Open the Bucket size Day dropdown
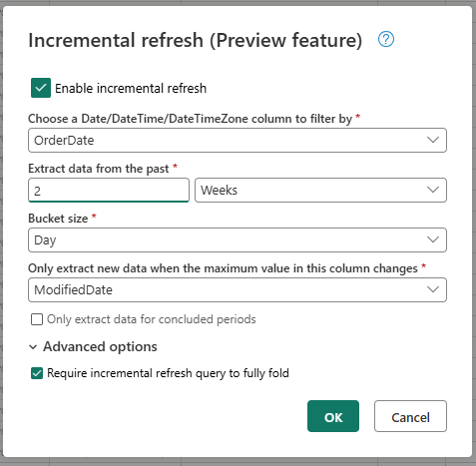 [238, 240]
